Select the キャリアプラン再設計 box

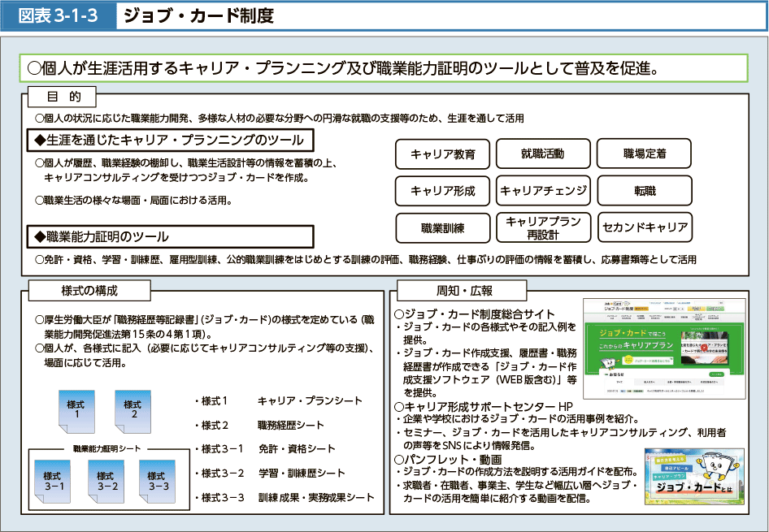543,228
